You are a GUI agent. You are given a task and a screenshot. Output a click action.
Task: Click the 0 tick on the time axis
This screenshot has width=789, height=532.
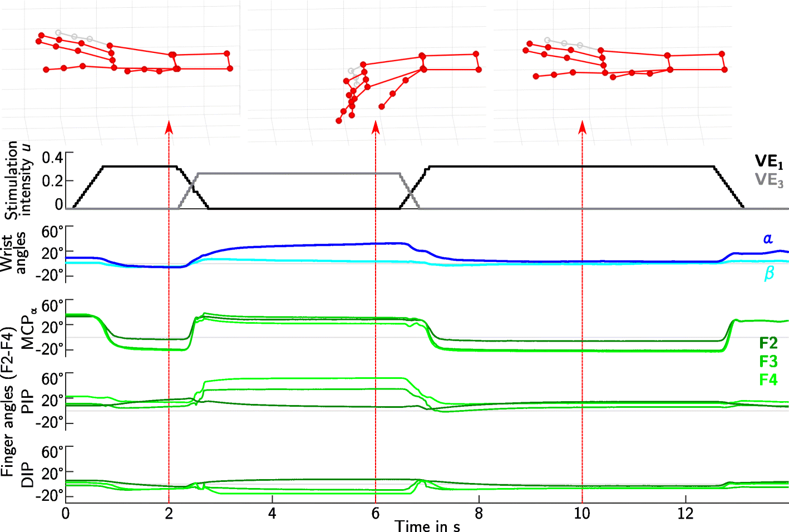pyautogui.click(x=66, y=513)
